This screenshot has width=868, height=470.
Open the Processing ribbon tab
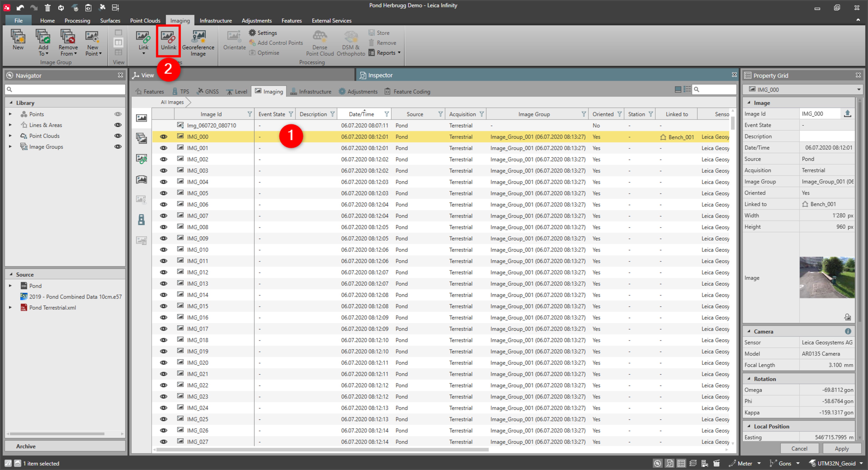pos(77,21)
